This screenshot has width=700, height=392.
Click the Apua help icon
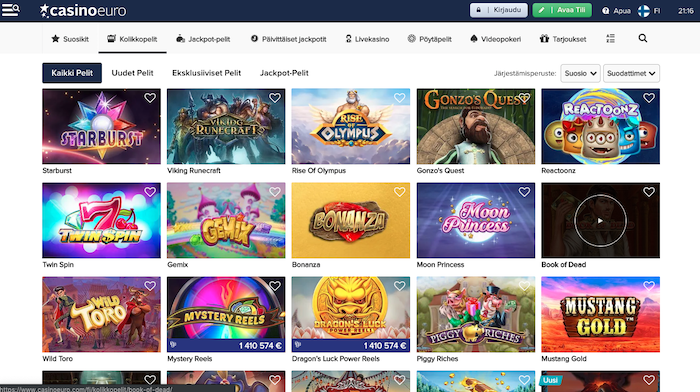[x=605, y=11]
